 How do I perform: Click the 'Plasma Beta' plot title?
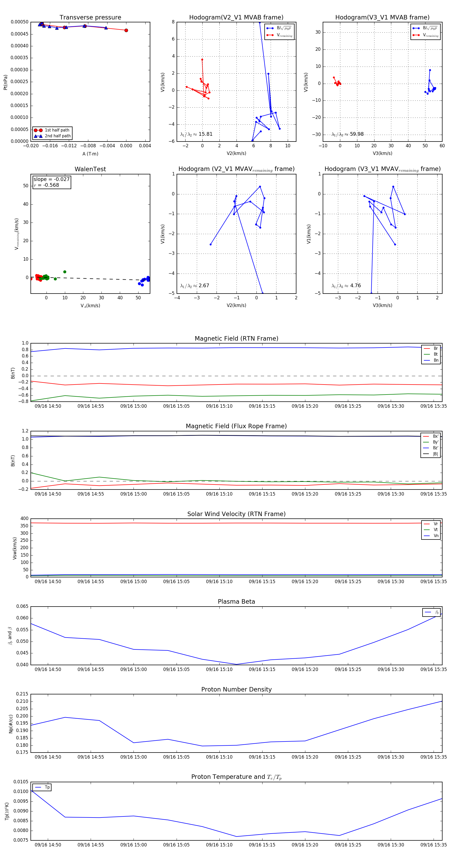click(x=236, y=602)
